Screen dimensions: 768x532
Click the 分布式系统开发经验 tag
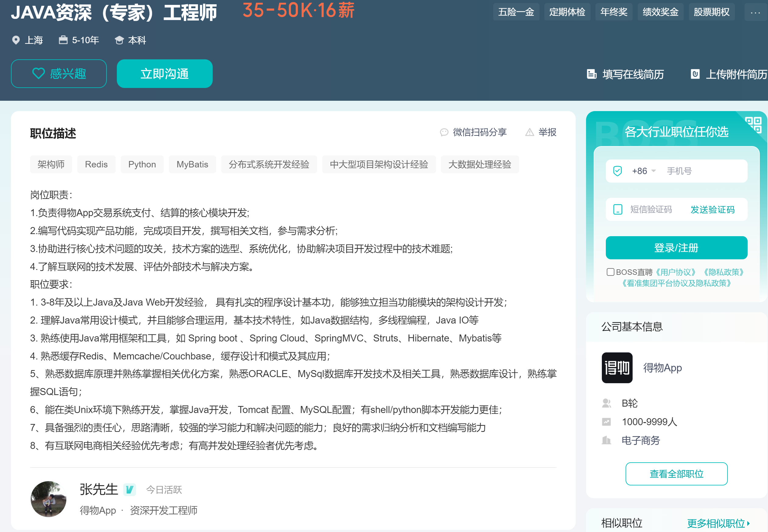269,164
